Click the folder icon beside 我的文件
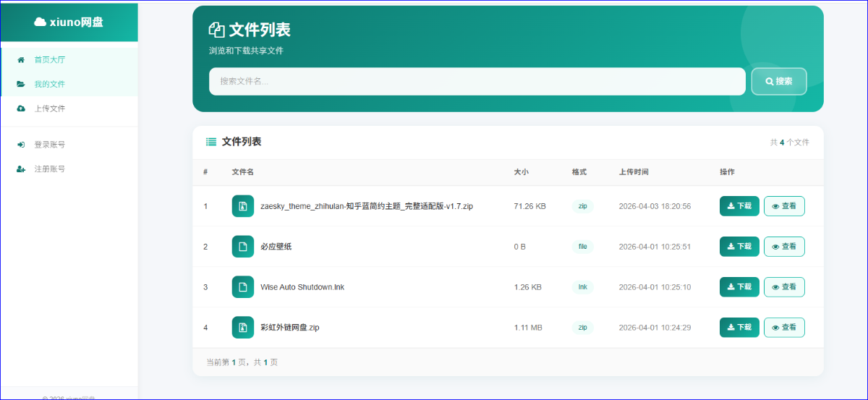Image resolution: width=868 pixels, height=400 pixels. 21,84
